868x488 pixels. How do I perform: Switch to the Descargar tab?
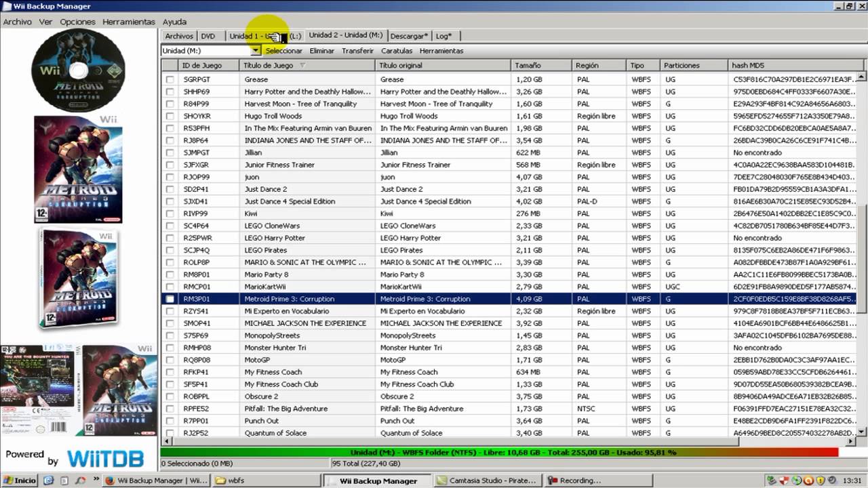click(x=409, y=37)
